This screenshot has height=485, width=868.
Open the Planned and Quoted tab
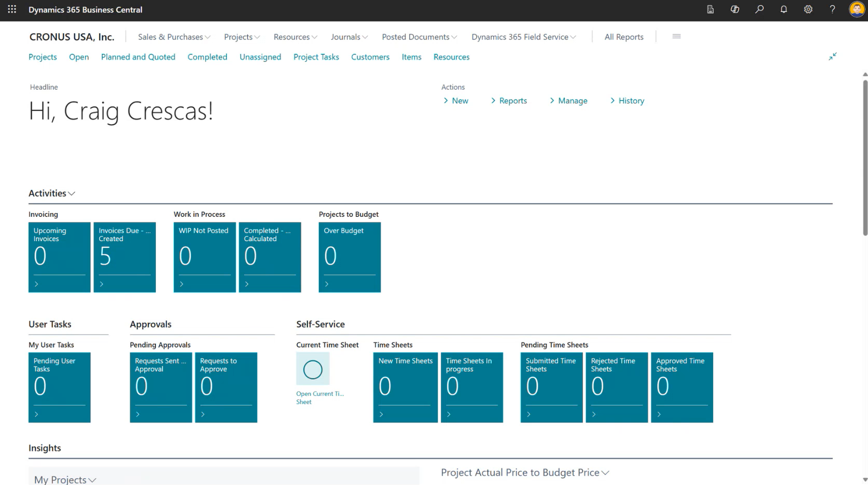coord(138,57)
